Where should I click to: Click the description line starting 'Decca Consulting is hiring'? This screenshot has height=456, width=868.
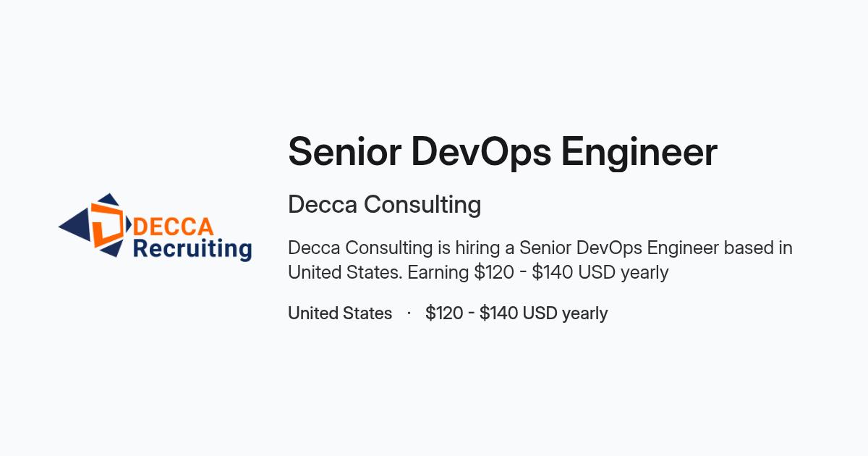click(x=540, y=248)
